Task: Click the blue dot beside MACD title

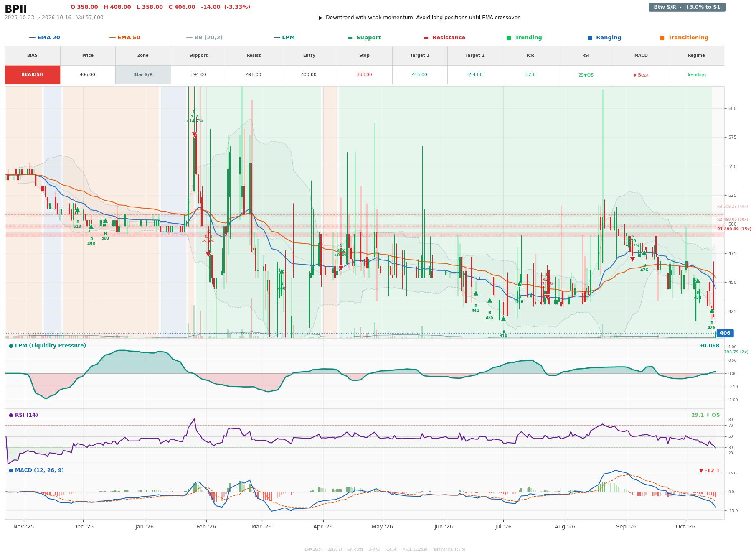Action: coord(11,470)
